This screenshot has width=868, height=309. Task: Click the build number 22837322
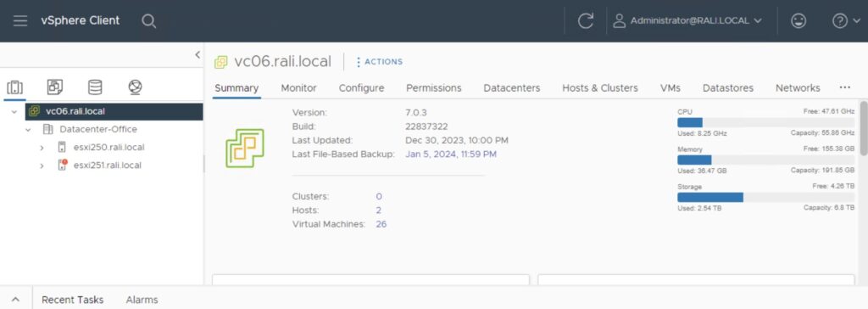pyautogui.click(x=426, y=126)
